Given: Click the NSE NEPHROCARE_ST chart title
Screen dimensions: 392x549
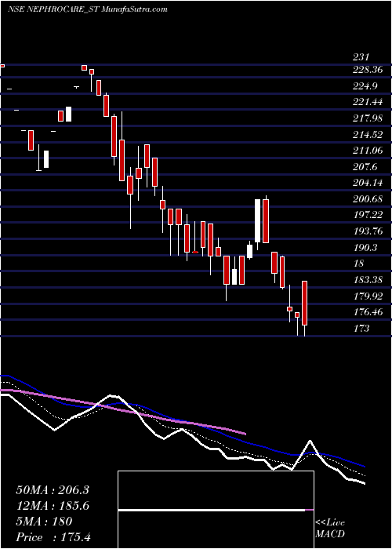Looking at the screenshot, I should [88, 9].
